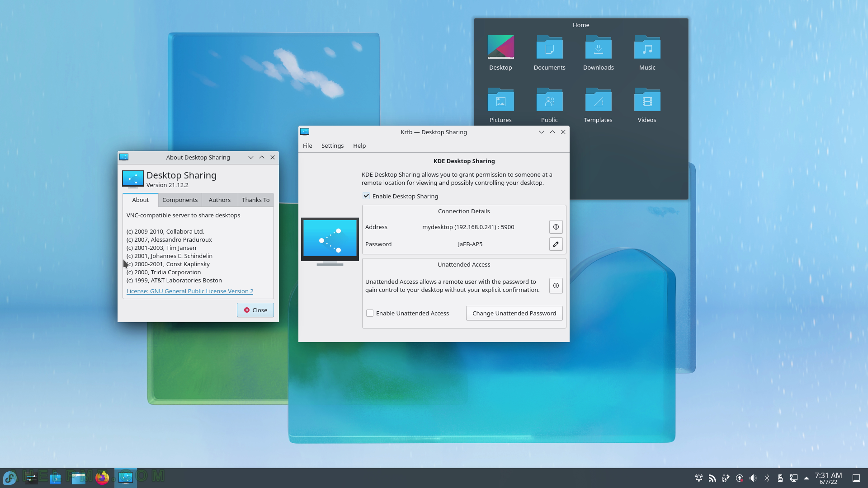
Task: Click the password text JaEB-AP5
Action: coord(470,244)
